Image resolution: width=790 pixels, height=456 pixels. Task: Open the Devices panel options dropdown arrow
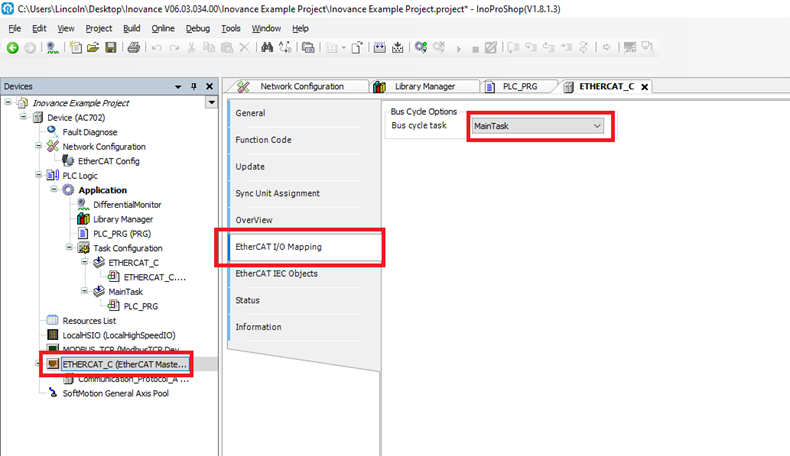point(211,103)
